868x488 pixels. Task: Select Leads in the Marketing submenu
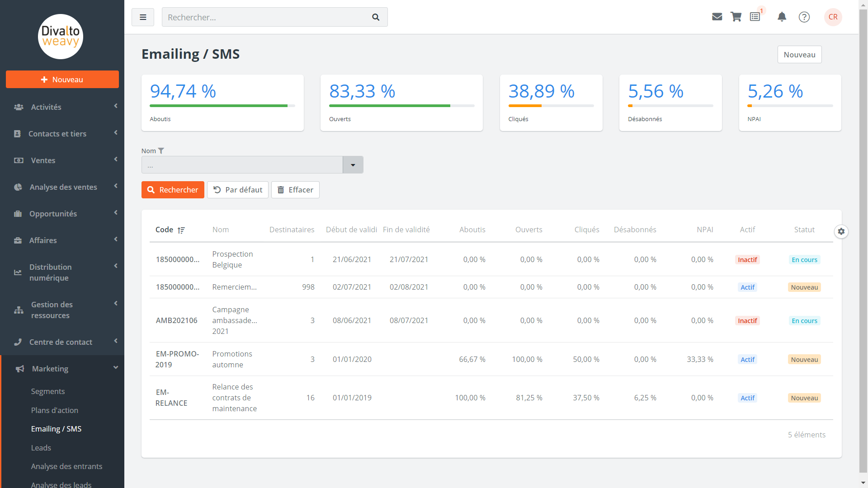[41, 447]
